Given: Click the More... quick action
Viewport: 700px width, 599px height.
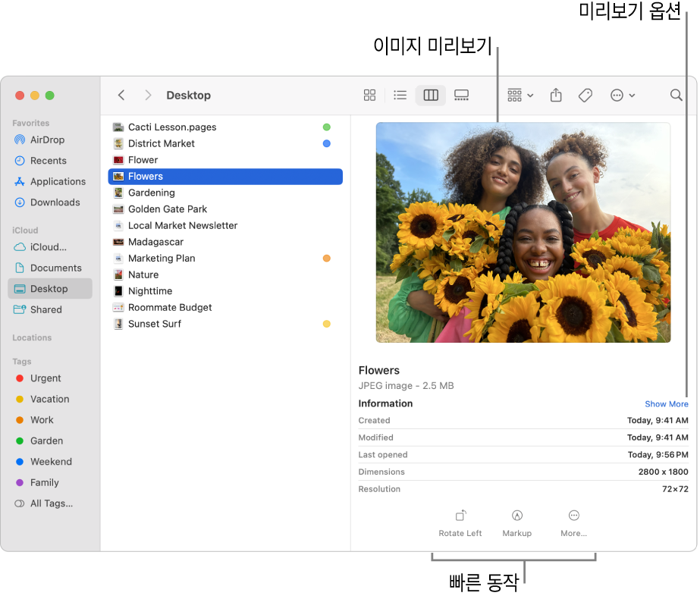Looking at the screenshot, I should (573, 524).
